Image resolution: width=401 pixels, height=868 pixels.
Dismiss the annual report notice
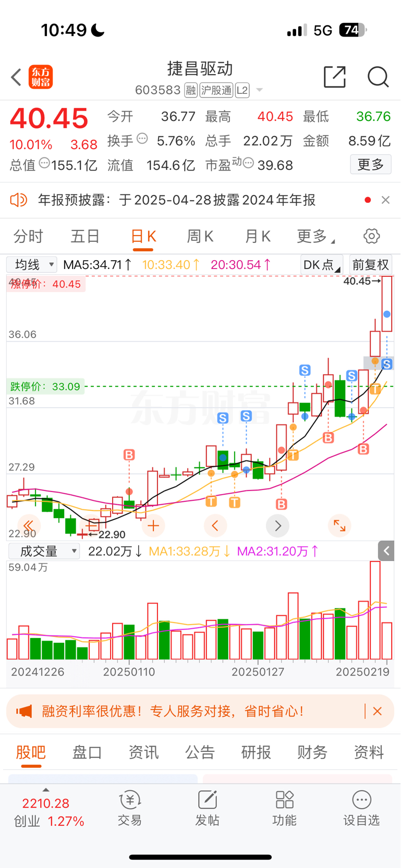385,200
